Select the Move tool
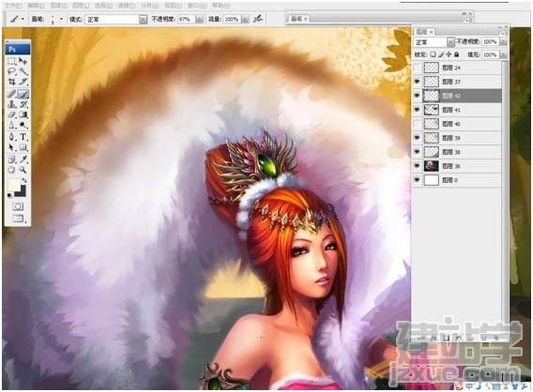Screen dimensions: 533x392 click(x=23, y=61)
